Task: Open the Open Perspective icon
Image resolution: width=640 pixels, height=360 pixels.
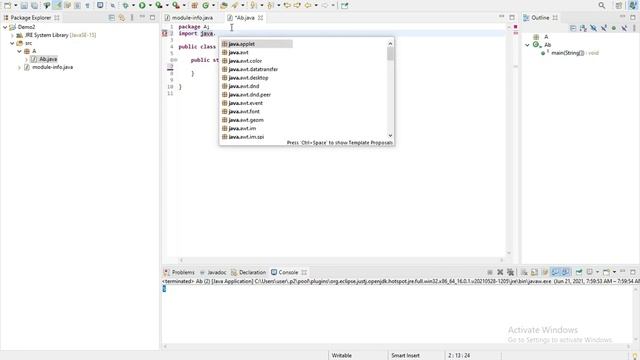Action: pyautogui.click(x=619, y=5)
